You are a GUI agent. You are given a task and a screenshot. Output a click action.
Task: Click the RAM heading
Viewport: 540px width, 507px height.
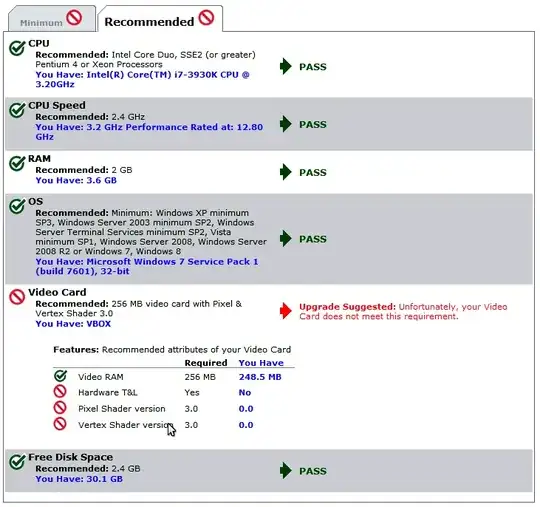pos(39,158)
